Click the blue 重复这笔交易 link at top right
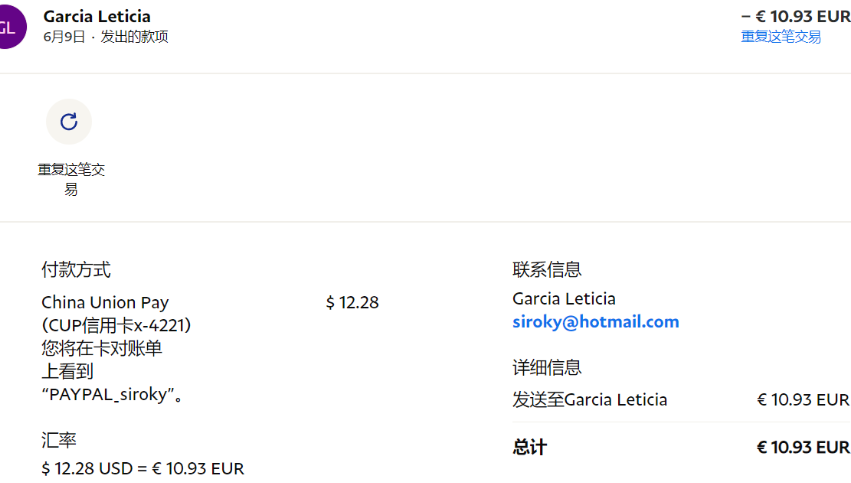The image size is (851, 483). 780,37
